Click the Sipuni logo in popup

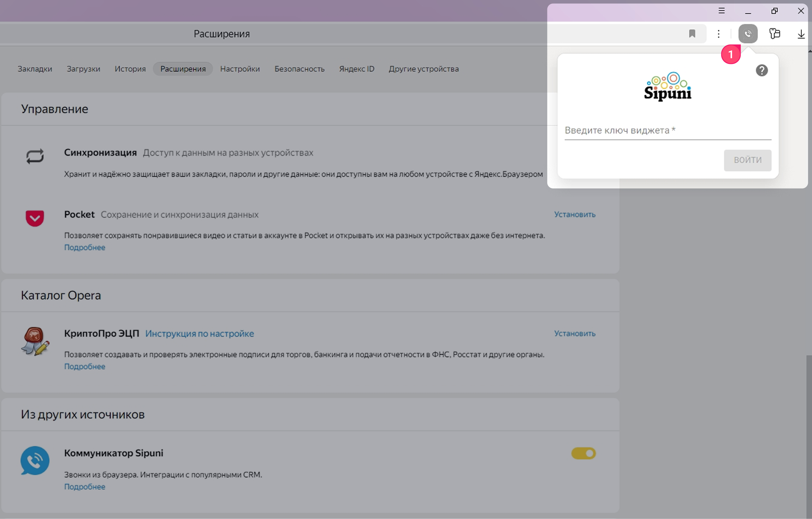[x=668, y=87]
